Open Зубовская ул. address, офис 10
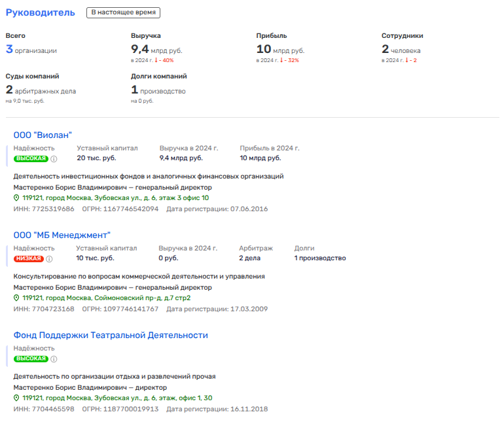Screen dimensions: 504x429 tap(115, 197)
